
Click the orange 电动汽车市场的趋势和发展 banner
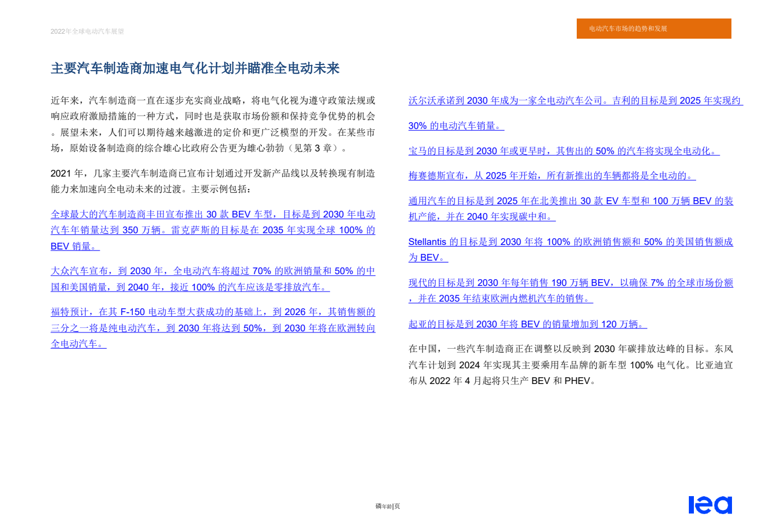tap(654, 29)
